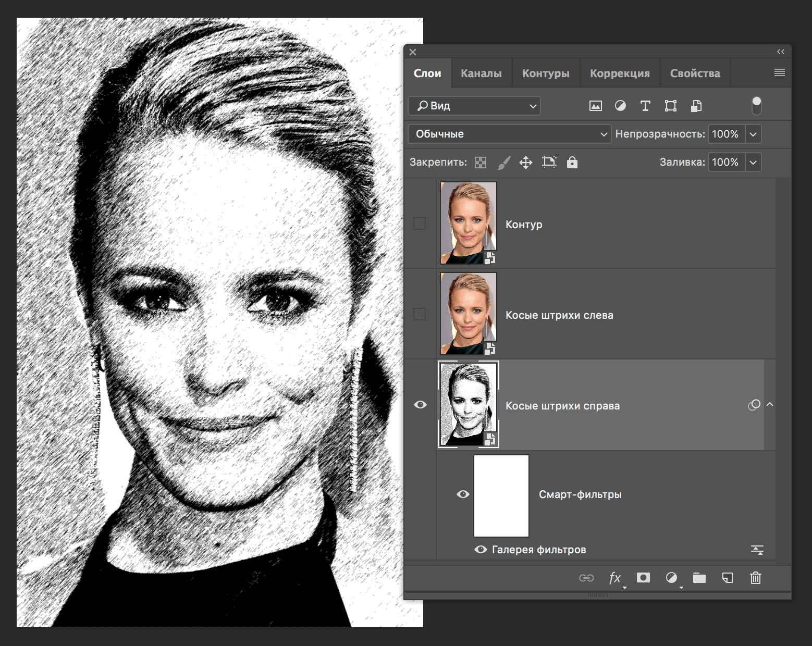Open the Layers panel menu
Viewport: 812px width, 646px height.
(779, 72)
